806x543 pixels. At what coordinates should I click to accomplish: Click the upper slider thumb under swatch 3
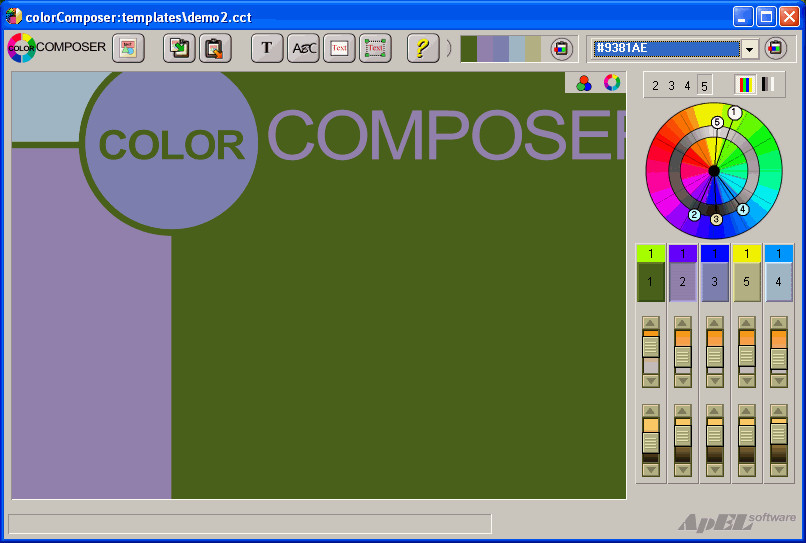[715, 356]
